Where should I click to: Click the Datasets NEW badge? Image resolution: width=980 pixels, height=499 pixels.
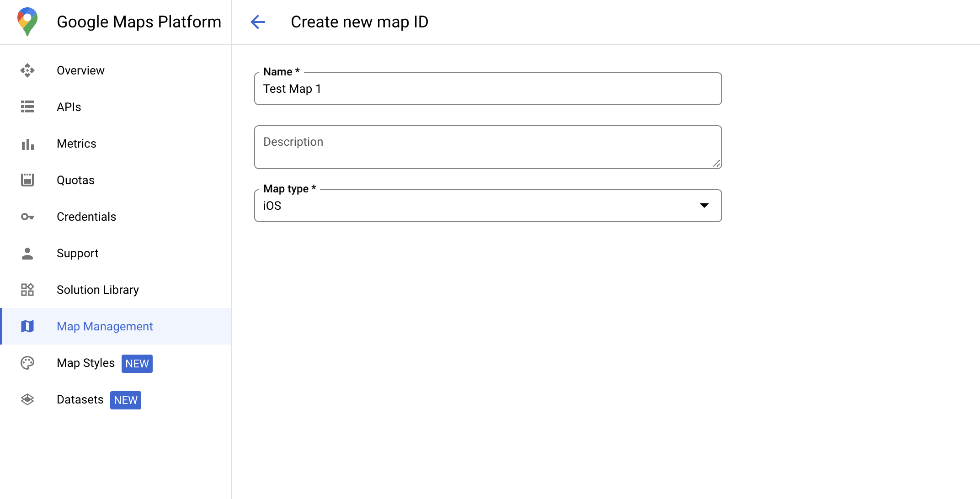point(125,400)
